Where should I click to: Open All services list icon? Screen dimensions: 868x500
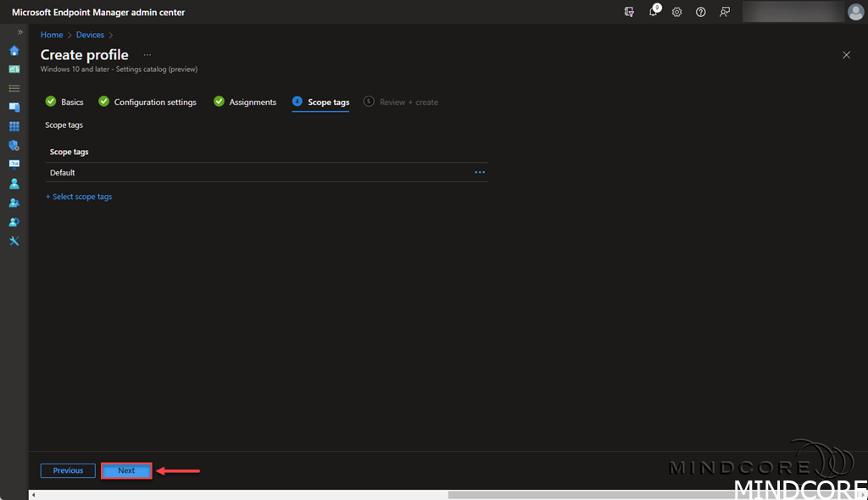14,88
